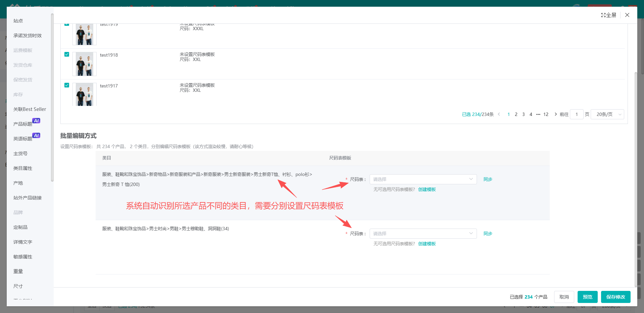Screen dimensions: 644x313
Task: Click the 保存修改 button
Action: (616, 297)
